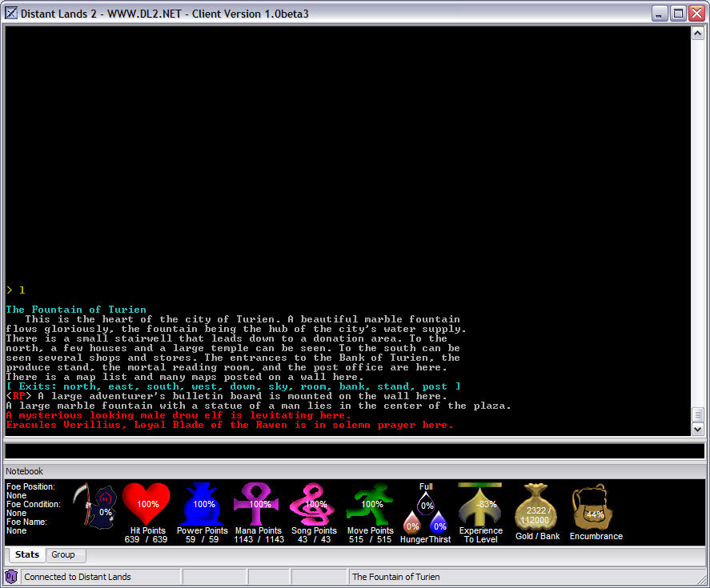Click the green running Move Points icon

click(x=370, y=504)
